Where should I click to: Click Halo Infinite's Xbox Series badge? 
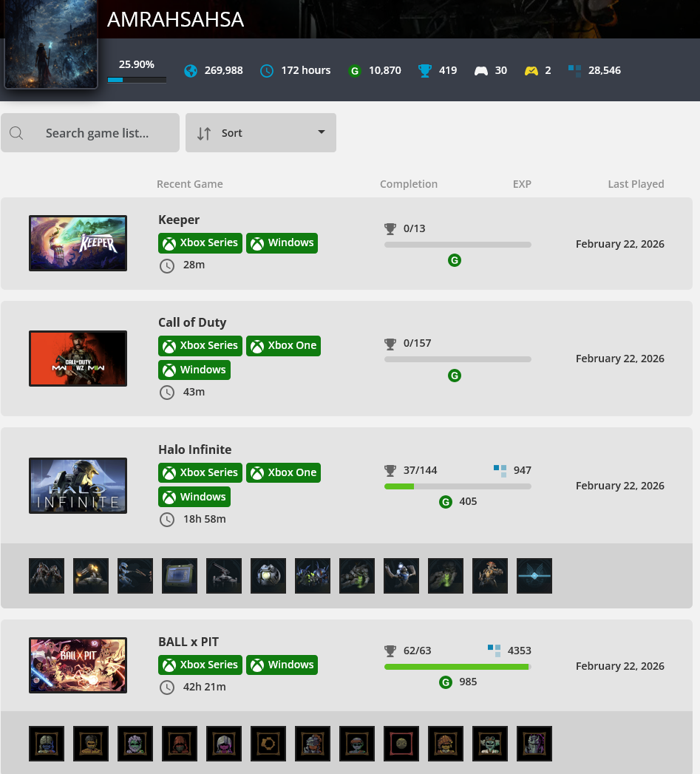200,473
